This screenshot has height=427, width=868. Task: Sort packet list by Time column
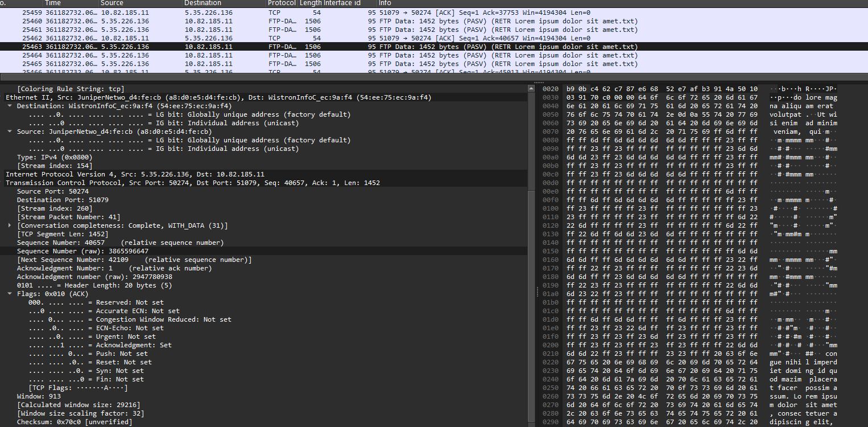71,3
